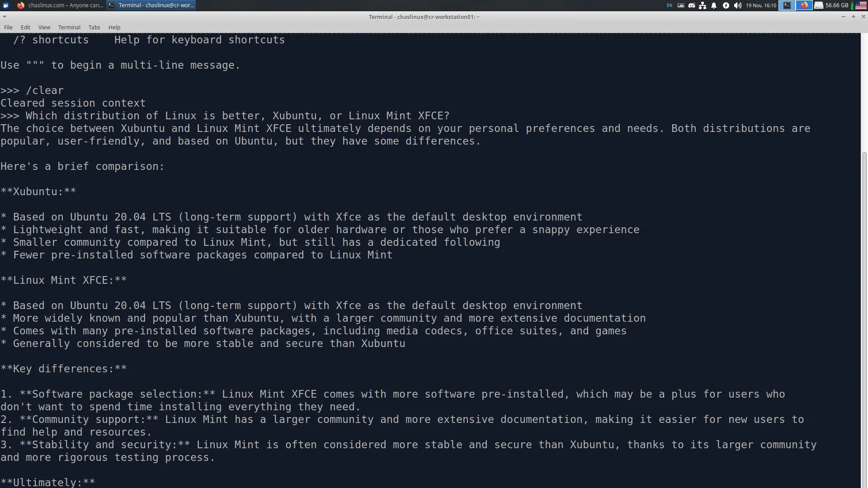Open the Discord tray icon
The height and width of the screenshot is (488, 868).
692,5
